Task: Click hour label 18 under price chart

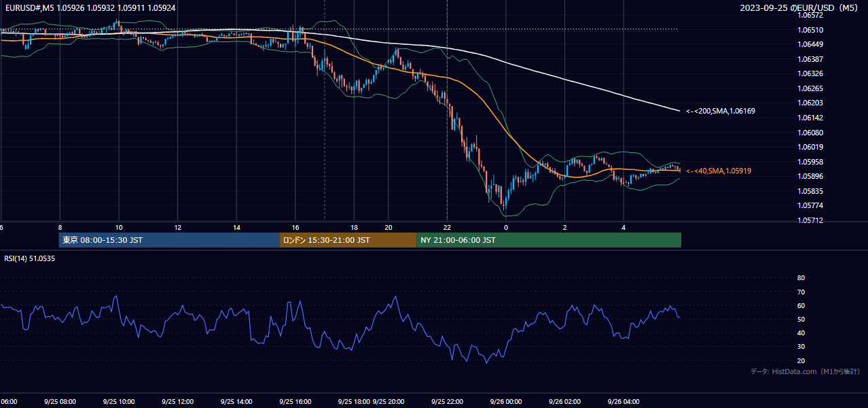Action: pos(355,227)
